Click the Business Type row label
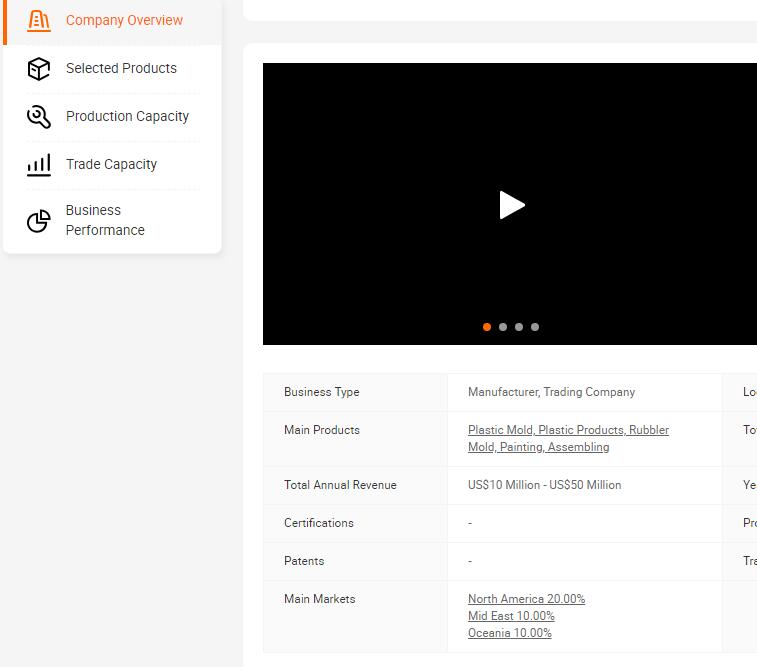757x667 pixels. coord(322,392)
